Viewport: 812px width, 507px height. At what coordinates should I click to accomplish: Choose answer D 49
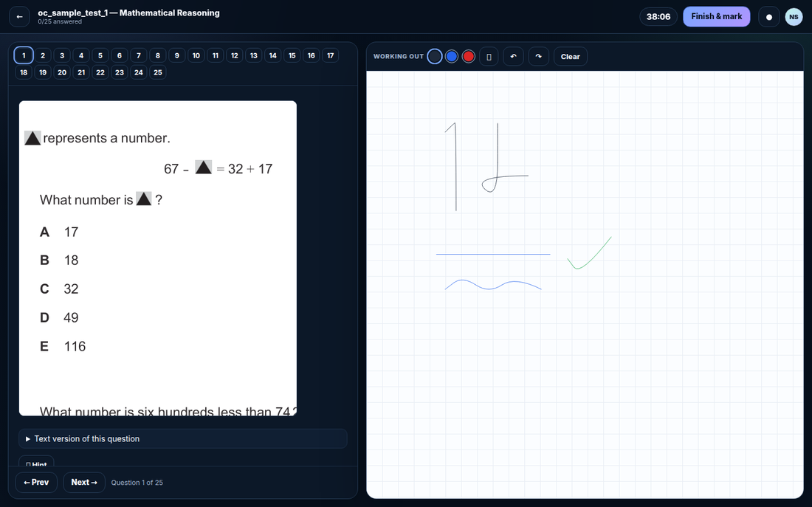tap(59, 317)
